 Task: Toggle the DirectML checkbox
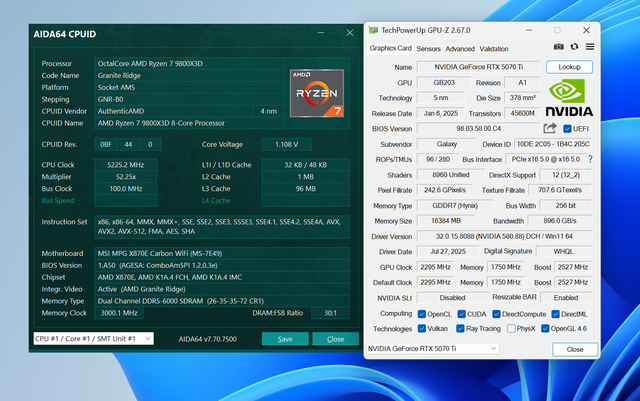555,314
